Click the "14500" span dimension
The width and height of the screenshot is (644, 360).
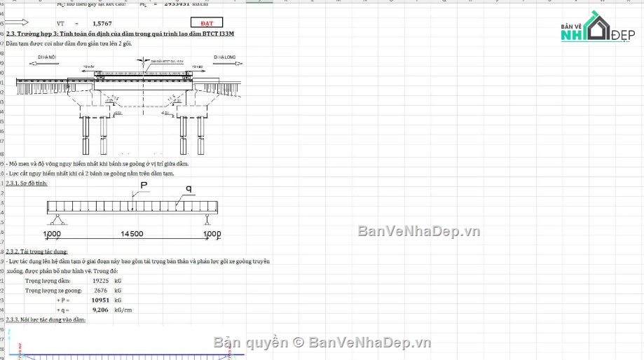[x=132, y=233]
